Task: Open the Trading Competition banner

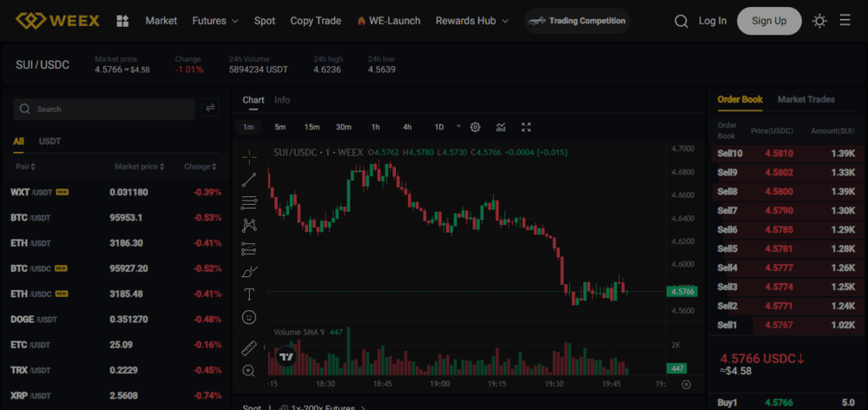Action: tap(577, 21)
